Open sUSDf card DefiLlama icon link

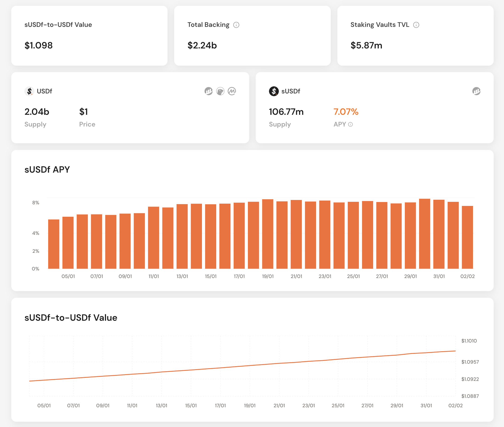(476, 91)
